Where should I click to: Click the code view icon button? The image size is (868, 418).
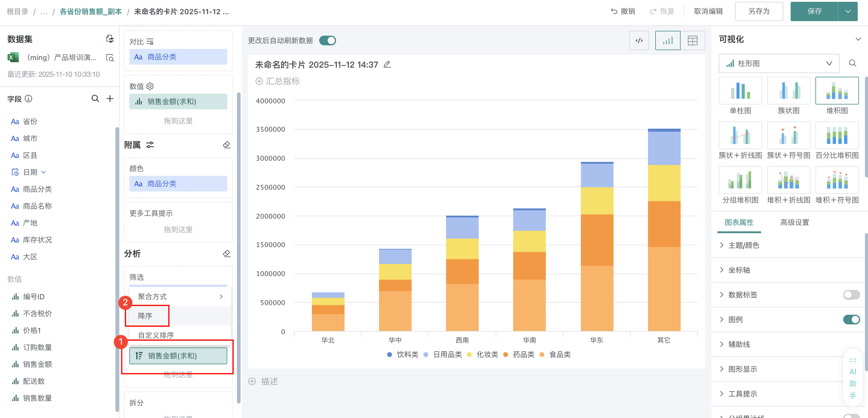pos(639,41)
